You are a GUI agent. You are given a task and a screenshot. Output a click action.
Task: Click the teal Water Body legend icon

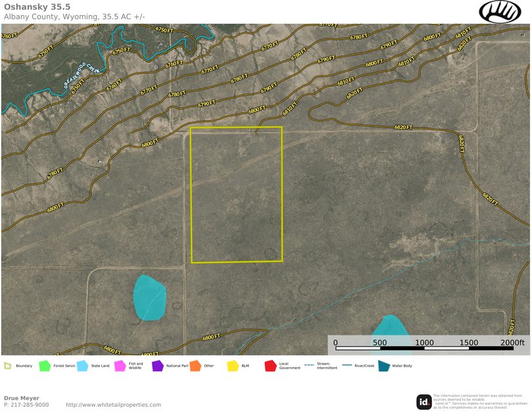384,366
